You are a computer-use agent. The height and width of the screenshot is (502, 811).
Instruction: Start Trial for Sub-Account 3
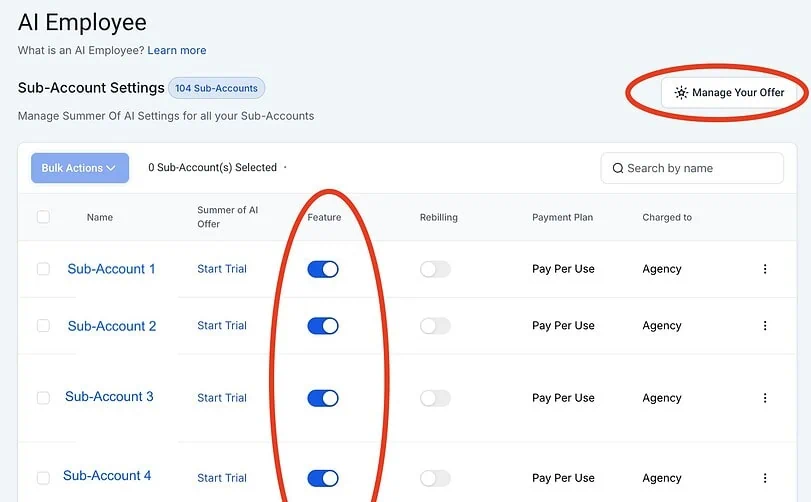(222, 398)
